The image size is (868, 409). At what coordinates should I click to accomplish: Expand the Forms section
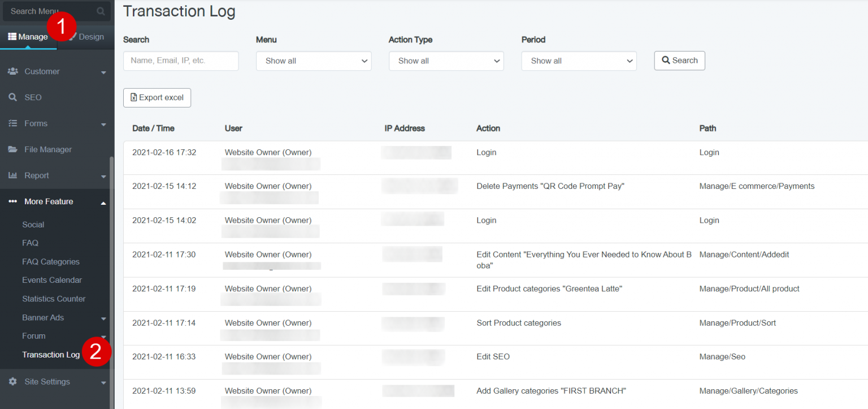(103, 123)
